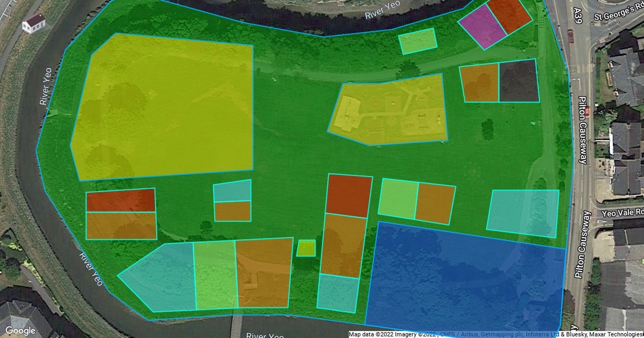Click the white house marker icon
The height and width of the screenshot is (338, 644).
(34, 23)
